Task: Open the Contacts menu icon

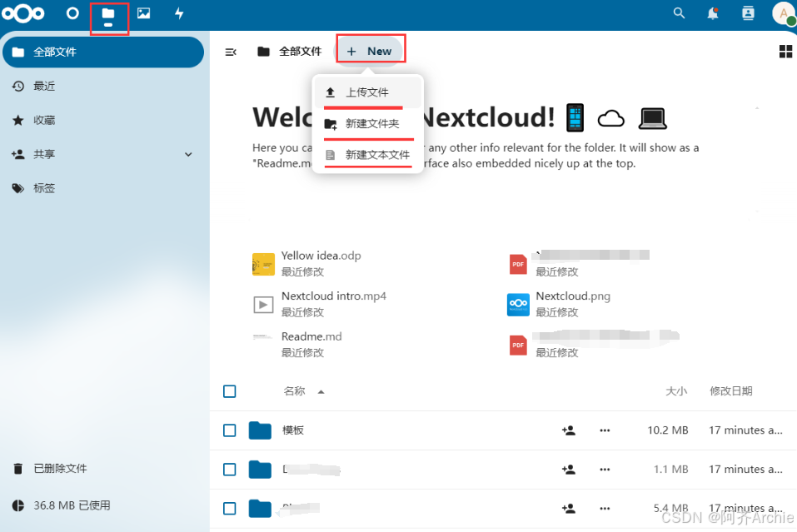Action: pos(748,13)
